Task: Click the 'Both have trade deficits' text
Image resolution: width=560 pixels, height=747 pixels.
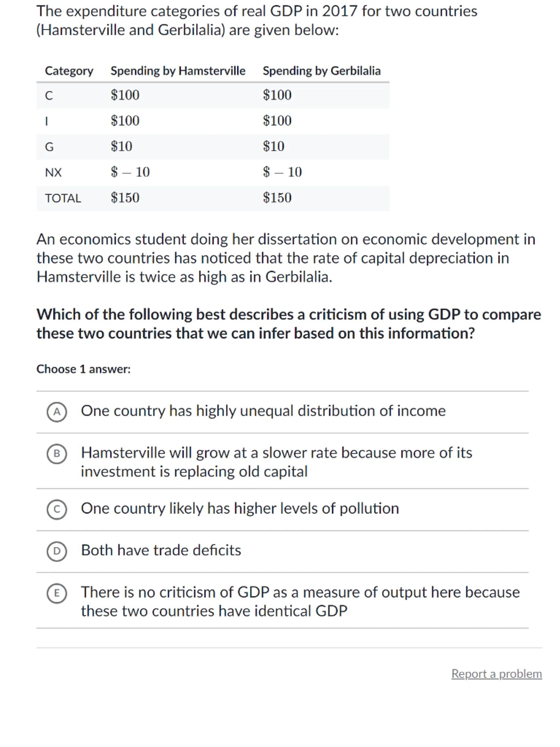Action: (161, 550)
